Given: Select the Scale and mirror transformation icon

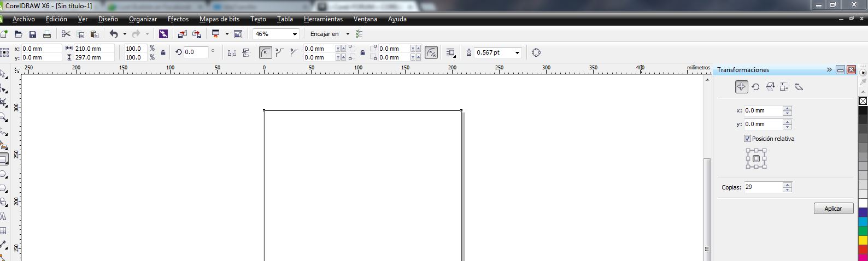Looking at the screenshot, I should 770,87.
